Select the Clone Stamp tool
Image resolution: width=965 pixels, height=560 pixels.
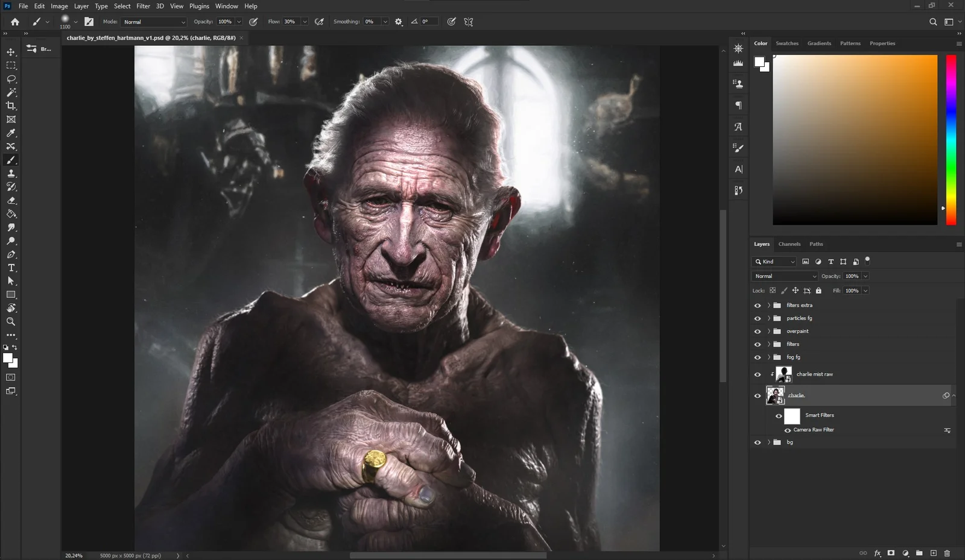11,174
